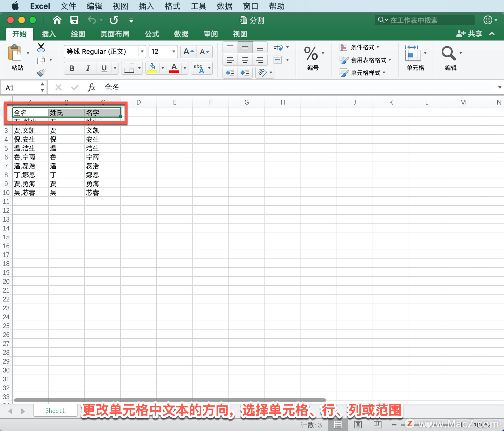This screenshot has width=504, height=431.
Task: Copy selection with the copy icon
Action: tap(41, 60)
